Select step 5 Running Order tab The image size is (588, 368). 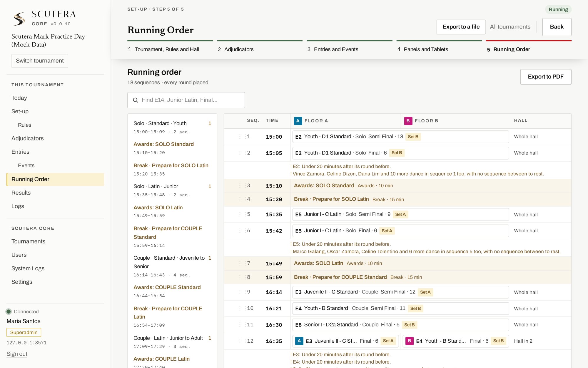(x=529, y=47)
